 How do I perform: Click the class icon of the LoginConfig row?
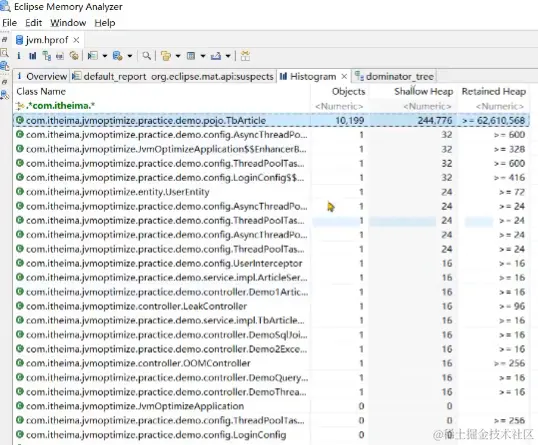click(x=20, y=434)
